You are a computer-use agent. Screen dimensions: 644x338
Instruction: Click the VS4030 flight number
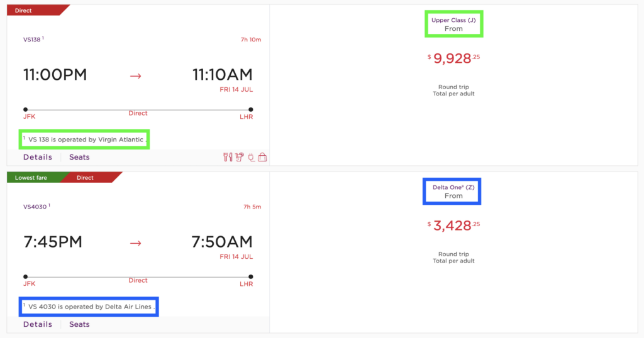[35, 207]
